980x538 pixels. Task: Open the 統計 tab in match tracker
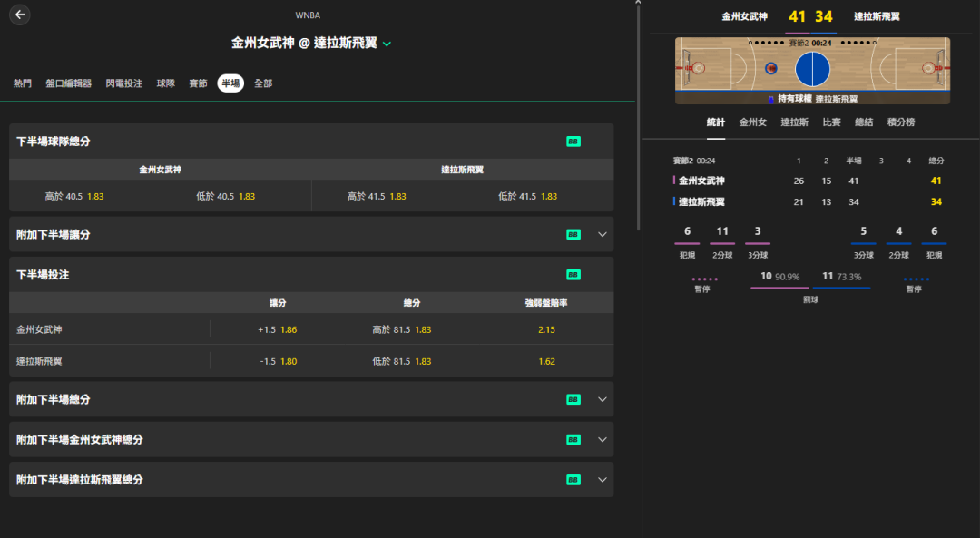pos(716,122)
